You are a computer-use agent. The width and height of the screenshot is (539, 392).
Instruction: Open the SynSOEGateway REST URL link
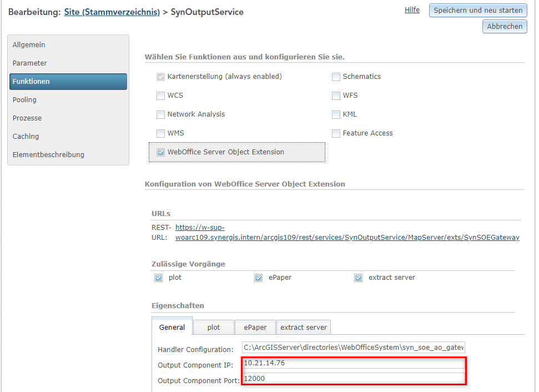347,237
